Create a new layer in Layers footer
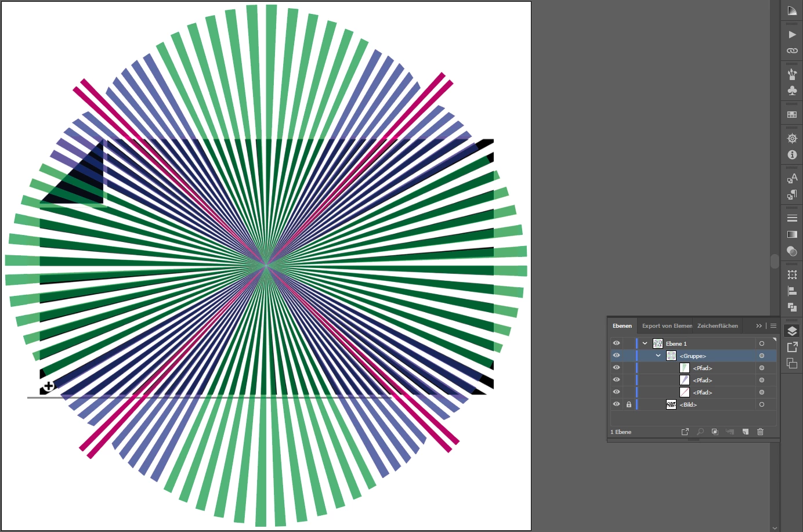The image size is (803, 532). click(746, 432)
